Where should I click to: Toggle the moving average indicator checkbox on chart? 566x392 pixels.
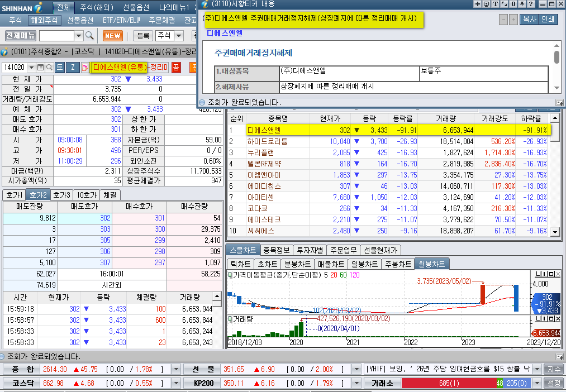point(230,275)
